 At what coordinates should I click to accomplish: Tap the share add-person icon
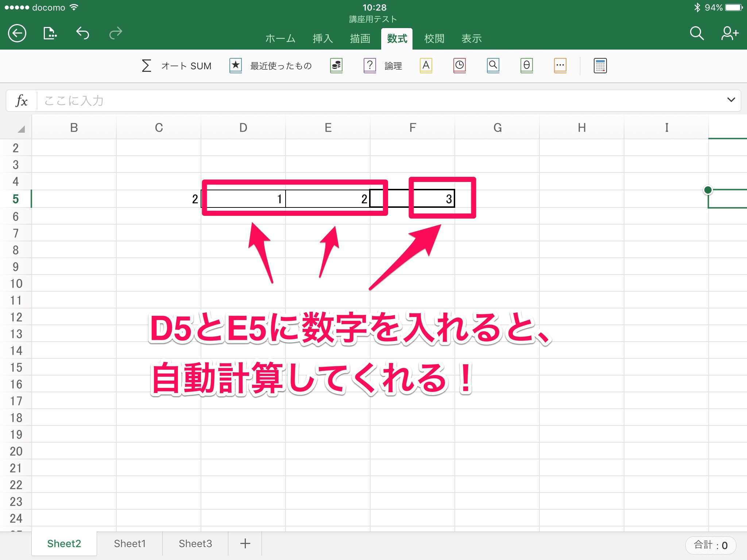pos(729,34)
